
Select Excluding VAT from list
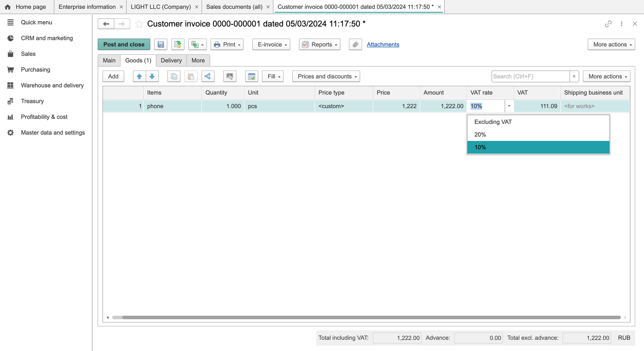(x=538, y=122)
